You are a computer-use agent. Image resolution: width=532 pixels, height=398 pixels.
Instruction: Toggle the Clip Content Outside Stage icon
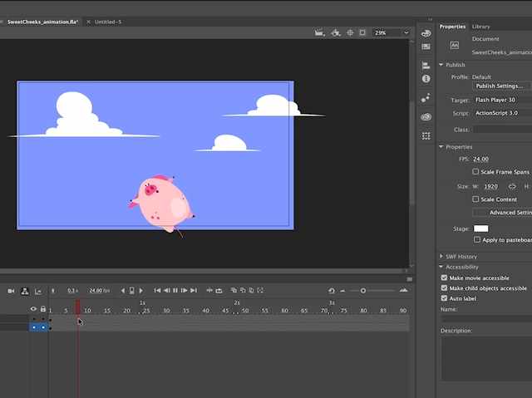362,33
